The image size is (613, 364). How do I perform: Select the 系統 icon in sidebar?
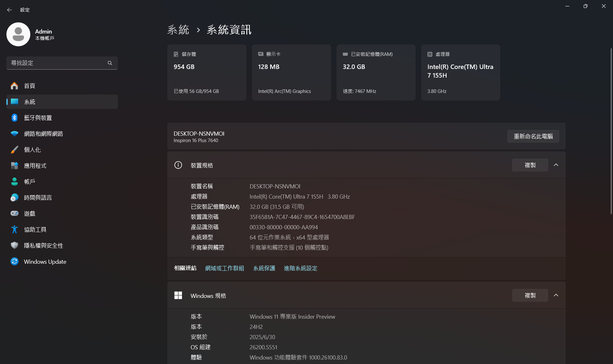click(x=14, y=102)
